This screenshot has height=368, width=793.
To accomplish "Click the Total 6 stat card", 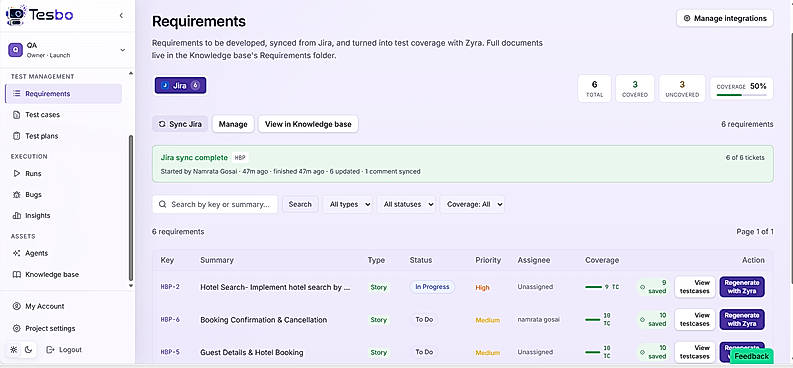I will pyautogui.click(x=594, y=88).
